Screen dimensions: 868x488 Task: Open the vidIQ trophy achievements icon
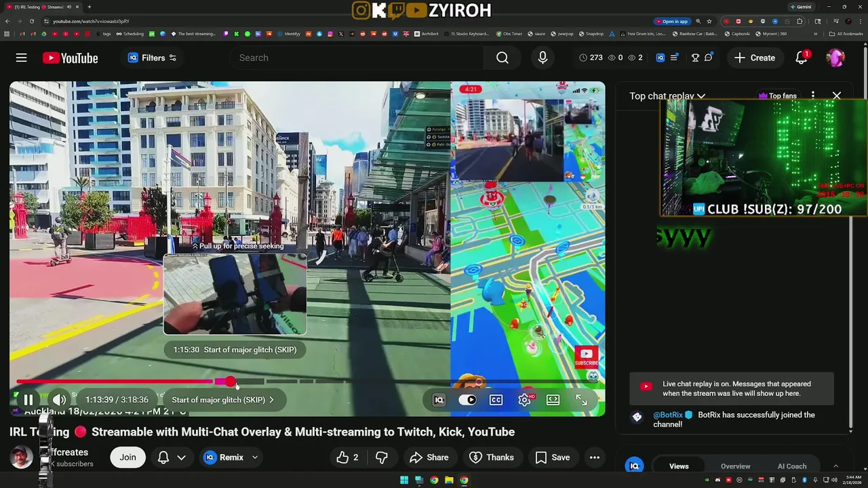pyautogui.click(x=695, y=58)
